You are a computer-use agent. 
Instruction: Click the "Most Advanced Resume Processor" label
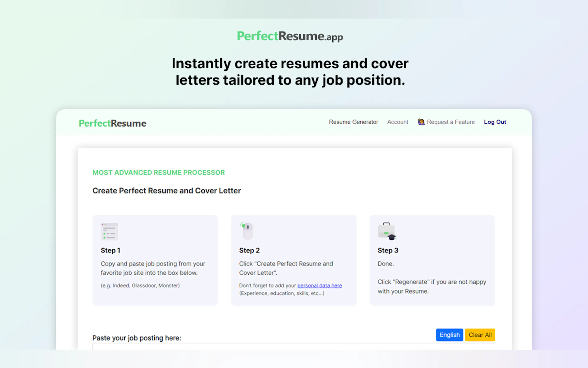coord(159,173)
